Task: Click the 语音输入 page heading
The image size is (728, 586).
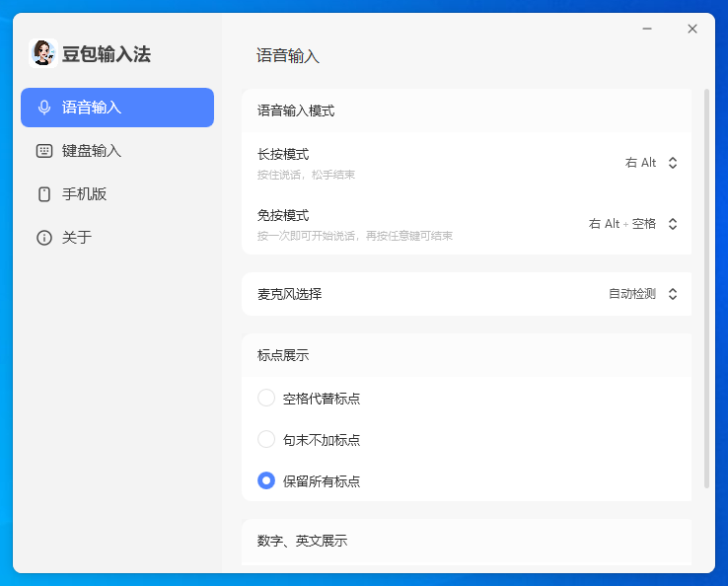Action: [288, 55]
